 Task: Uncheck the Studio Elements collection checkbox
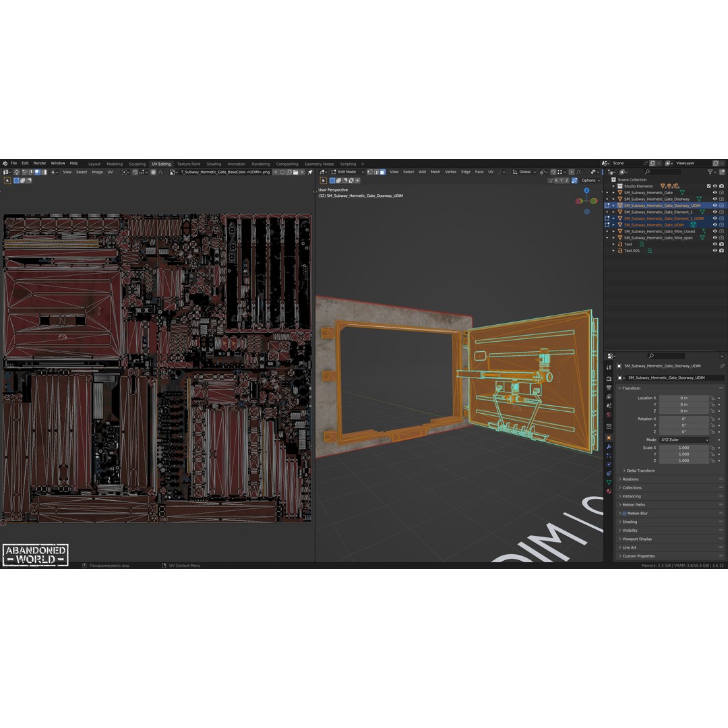(708, 186)
